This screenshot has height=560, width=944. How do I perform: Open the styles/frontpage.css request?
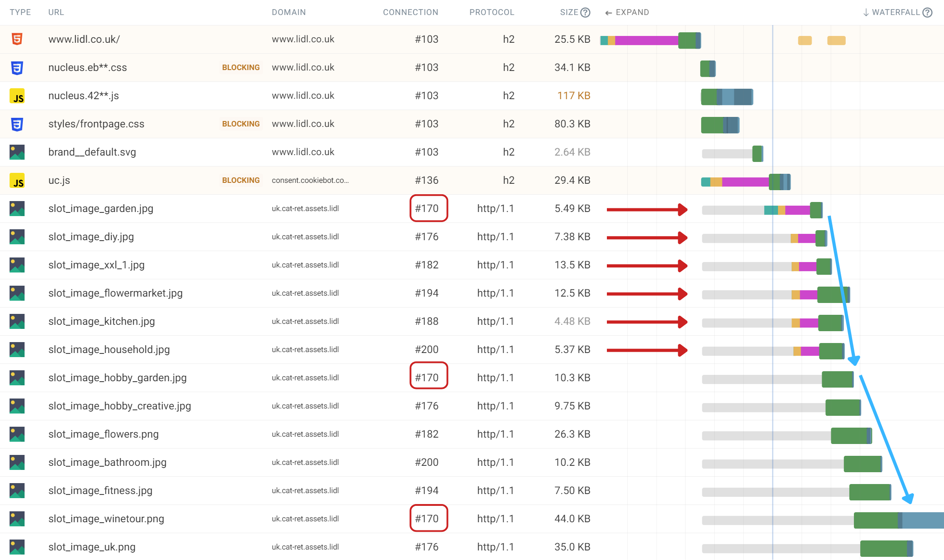coord(96,124)
